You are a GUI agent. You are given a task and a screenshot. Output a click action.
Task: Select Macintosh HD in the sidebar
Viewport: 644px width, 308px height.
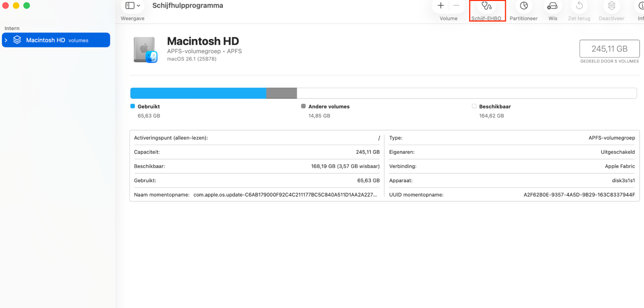[45, 40]
